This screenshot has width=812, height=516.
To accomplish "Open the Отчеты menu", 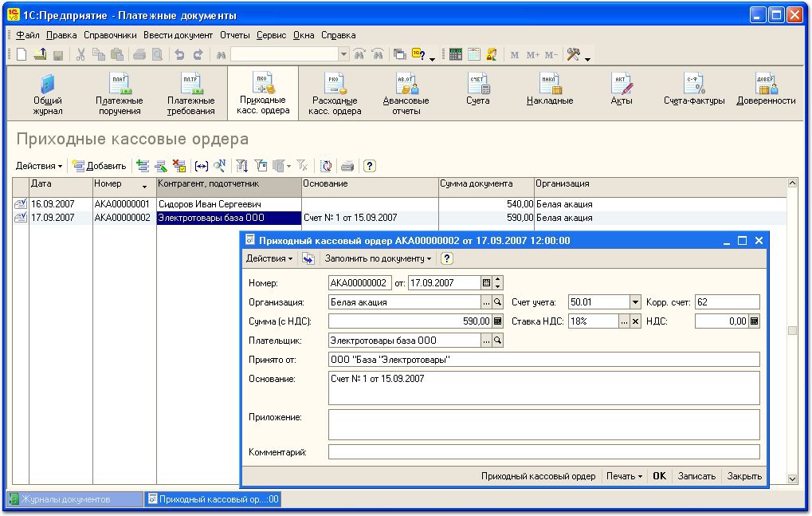I will click(235, 35).
